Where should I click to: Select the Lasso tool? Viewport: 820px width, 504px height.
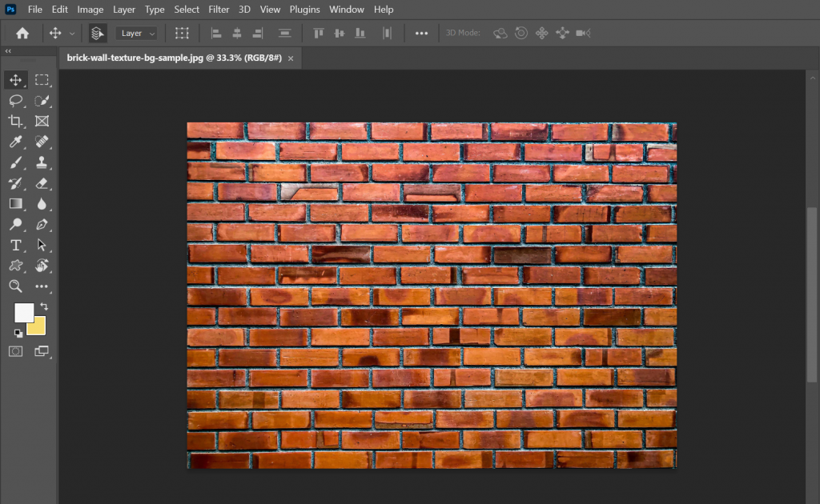coord(14,101)
